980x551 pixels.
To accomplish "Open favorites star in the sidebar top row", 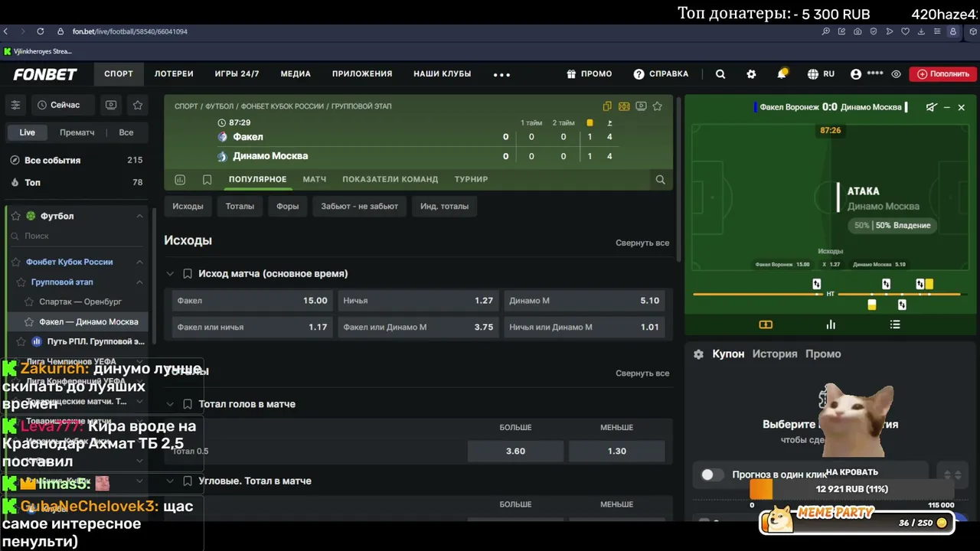I will [138, 105].
